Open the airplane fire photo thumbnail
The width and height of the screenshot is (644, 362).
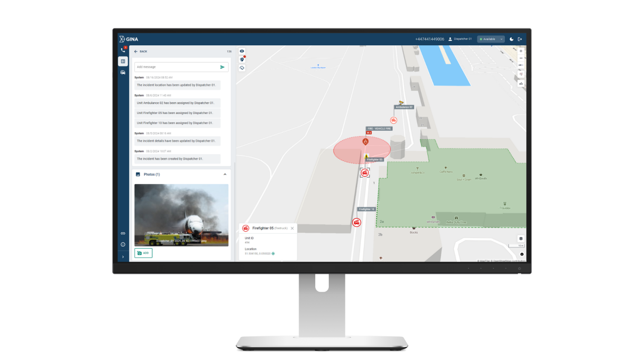click(181, 215)
